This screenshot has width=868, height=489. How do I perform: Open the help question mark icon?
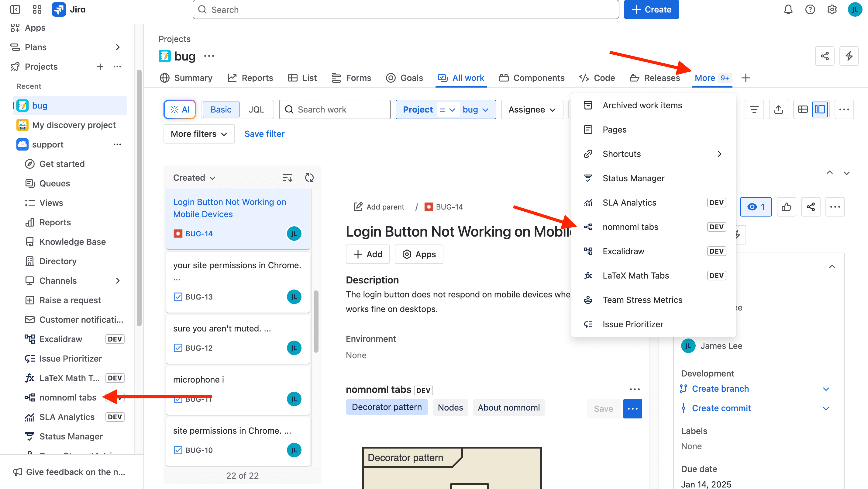click(x=810, y=9)
